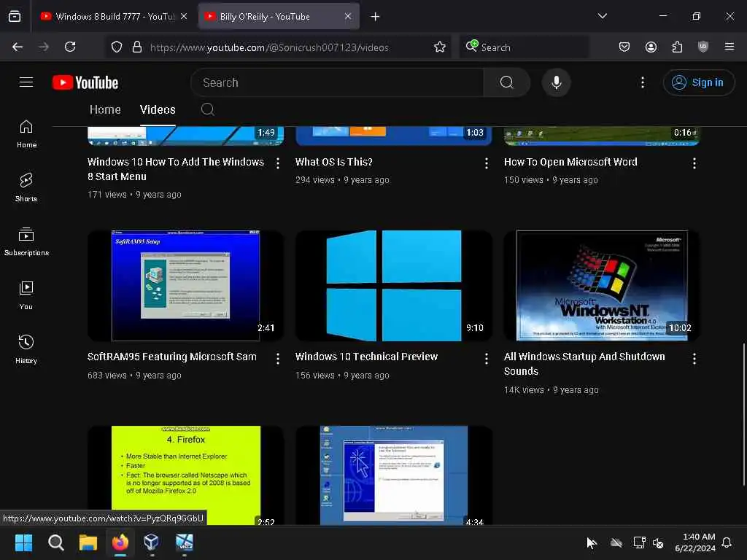Viewport: 747px width, 560px height.
Task: Play the SoftRAM95 Setup thumbnail
Action: 185,286
